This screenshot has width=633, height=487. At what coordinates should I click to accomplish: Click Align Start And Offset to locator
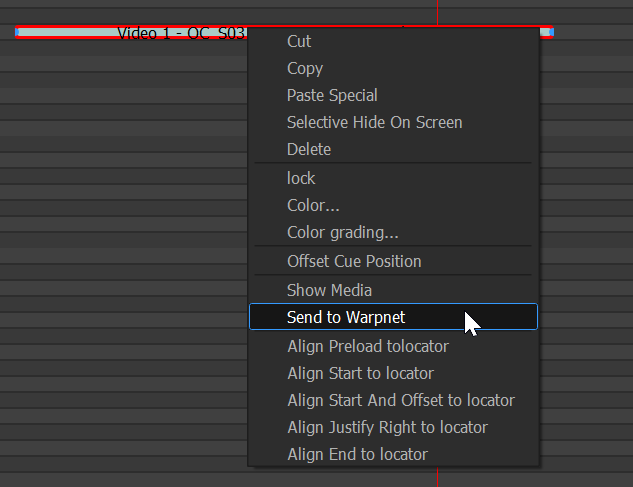[400, 400]
